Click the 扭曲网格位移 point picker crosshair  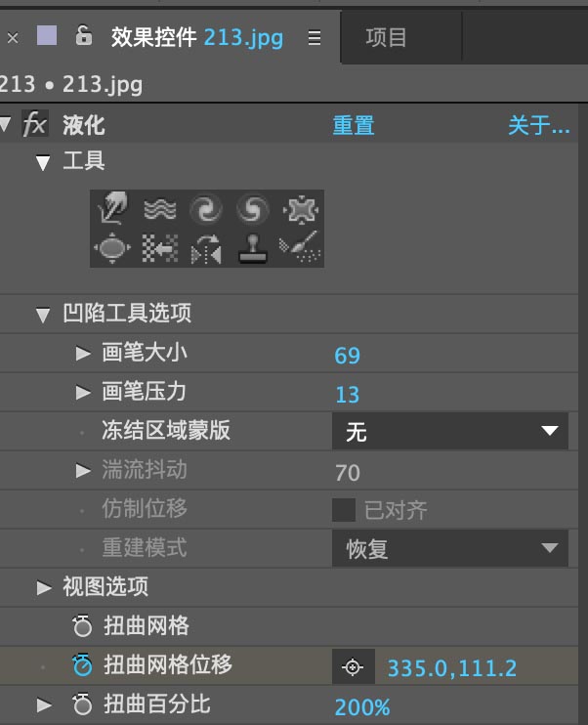click(353, 667)
